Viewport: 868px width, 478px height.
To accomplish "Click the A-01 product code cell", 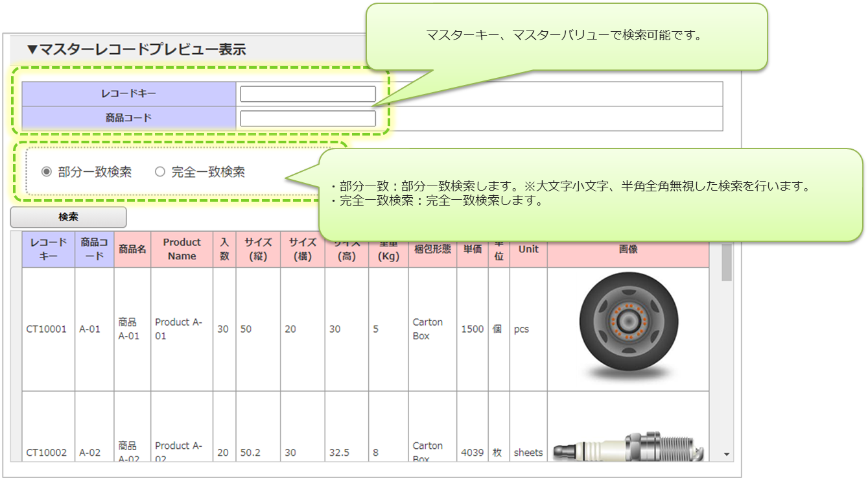I will point(90,329).
